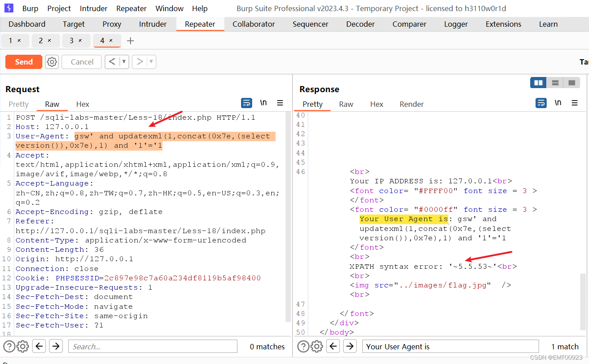Switch to Dashboard tab
The width and height of the screenshot is (589, 364).
pyautogui.click(x=27, y=24)
